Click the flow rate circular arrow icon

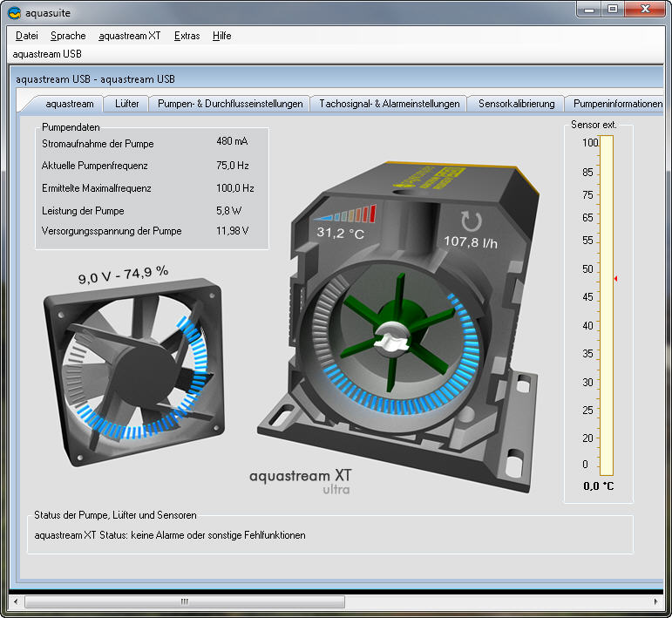(x=472, y=221)
